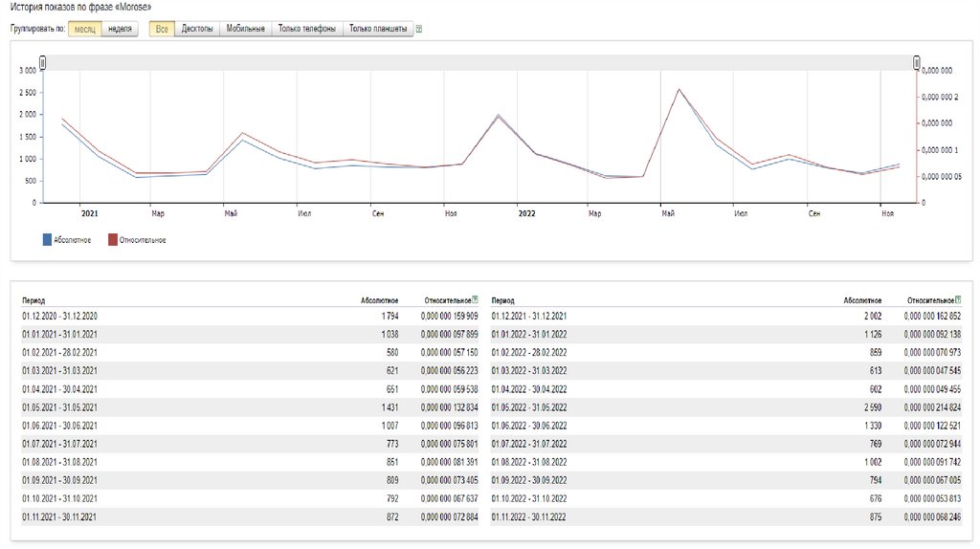Group data by месяц

[85, 30]
